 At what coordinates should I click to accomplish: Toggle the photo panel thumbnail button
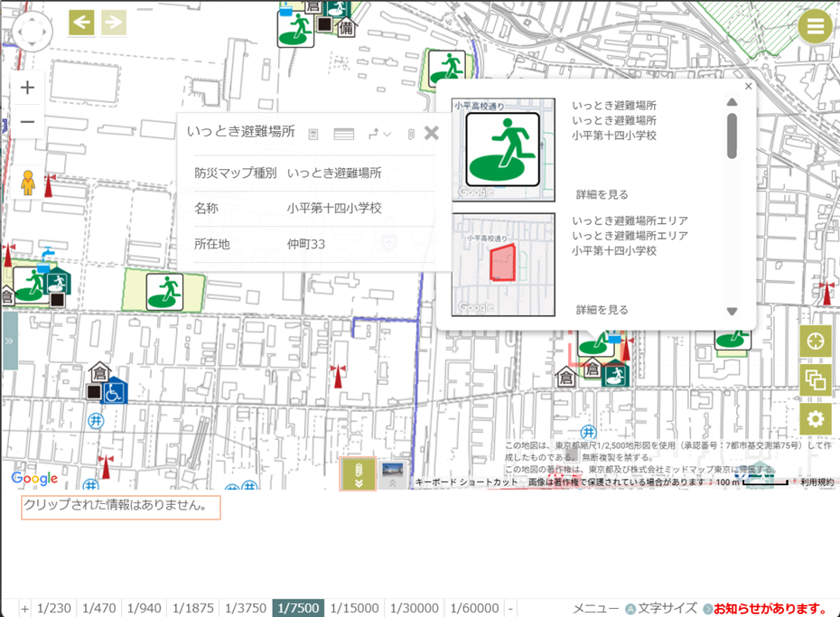[393, 474]
